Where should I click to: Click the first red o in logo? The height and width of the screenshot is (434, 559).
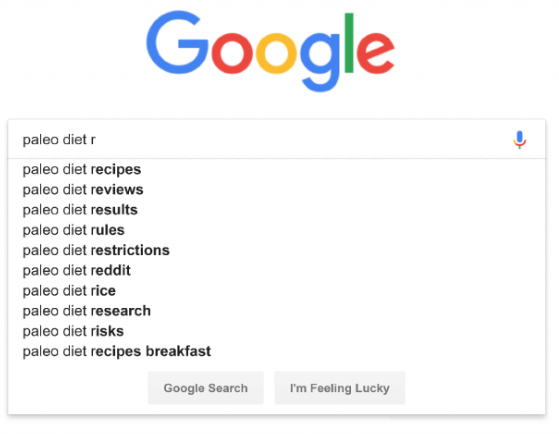coord(232,53)
